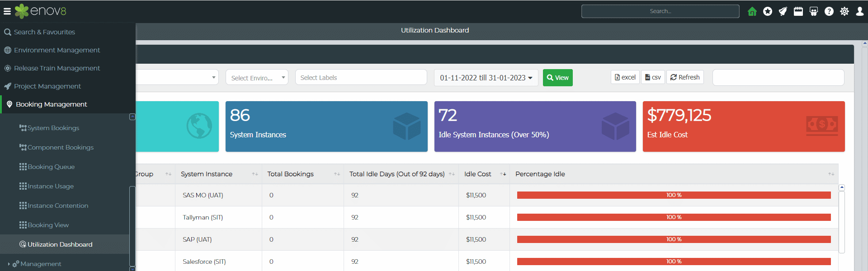This screenshot has height=271, width=868.
Task: Click the green home icon
Action: [x=752, y=11]
